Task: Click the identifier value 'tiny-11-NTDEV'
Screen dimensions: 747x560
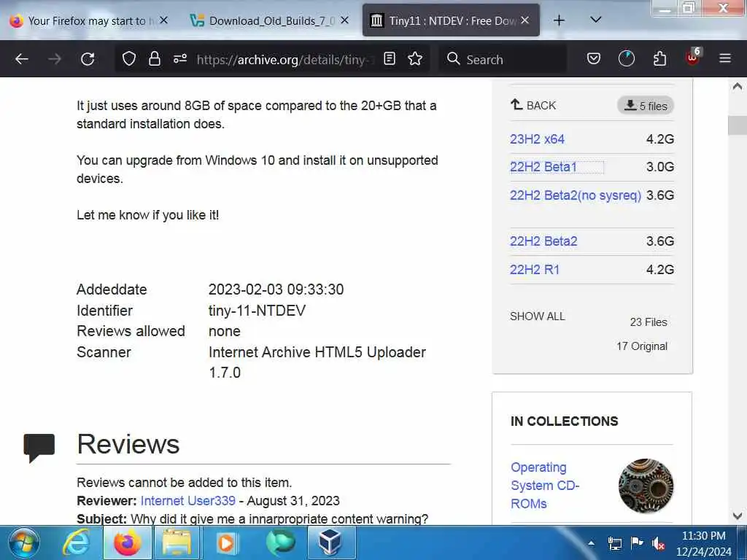Action: click(257, 311)
